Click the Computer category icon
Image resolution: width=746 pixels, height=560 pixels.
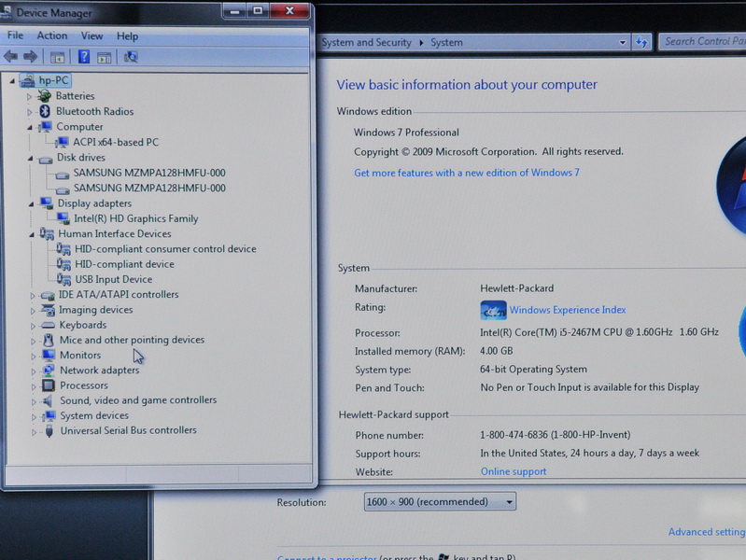coord(46,127)
